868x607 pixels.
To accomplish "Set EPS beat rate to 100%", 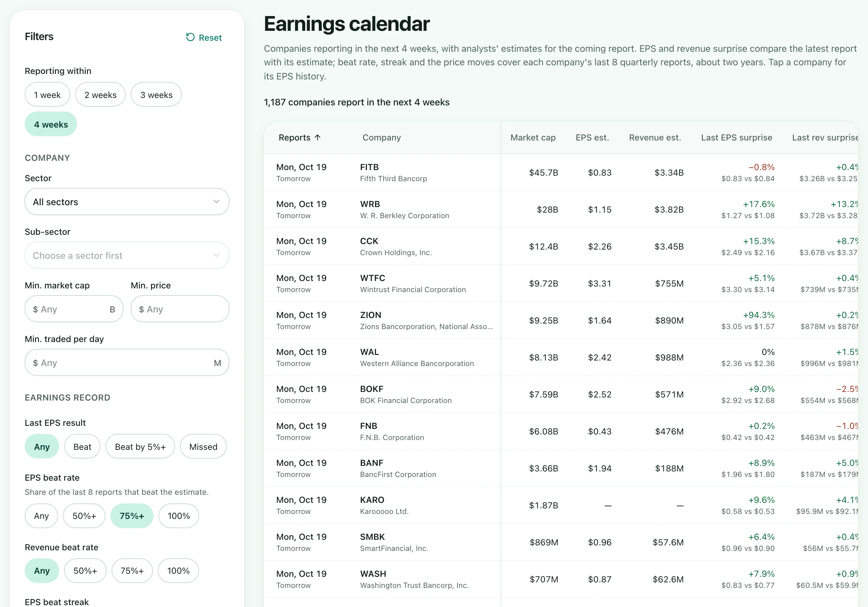I will (179, 516).
